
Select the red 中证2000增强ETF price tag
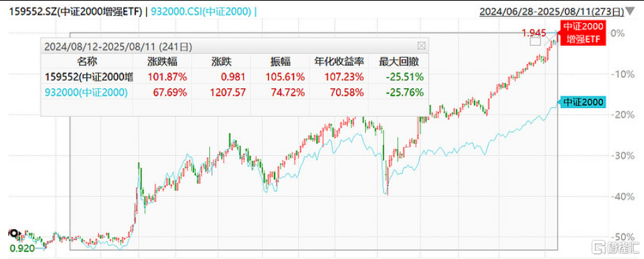[x=583, y=33]
